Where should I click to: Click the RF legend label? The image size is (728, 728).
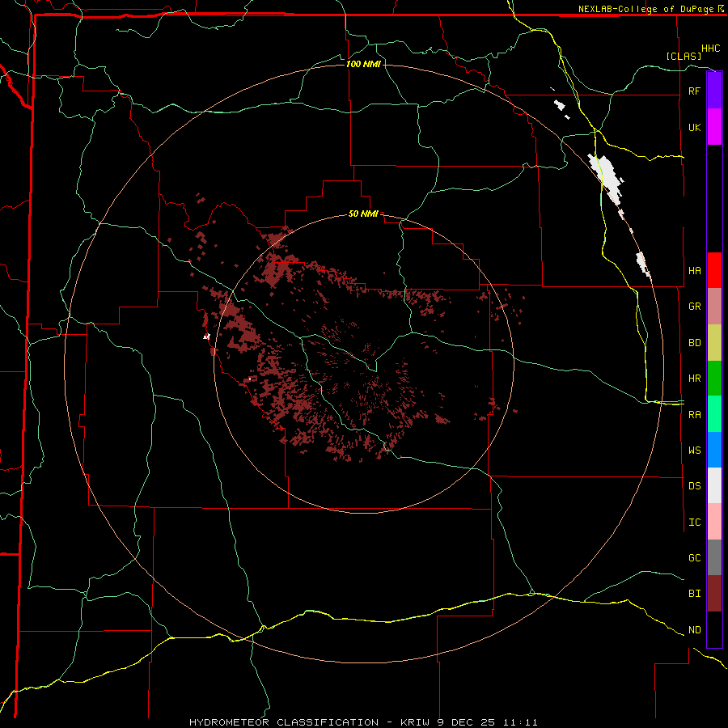click(x=694, y=91)
